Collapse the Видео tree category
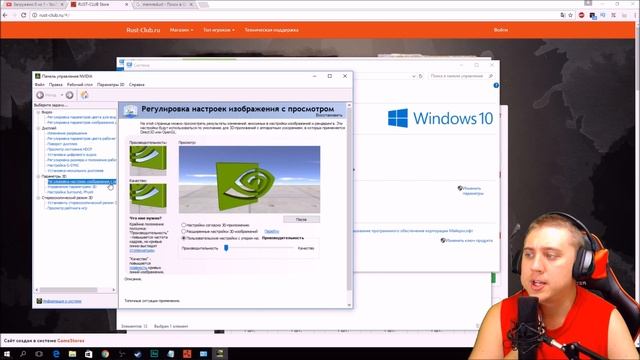The width and height of the screenshot is (640, 360). tap(38, 112)
